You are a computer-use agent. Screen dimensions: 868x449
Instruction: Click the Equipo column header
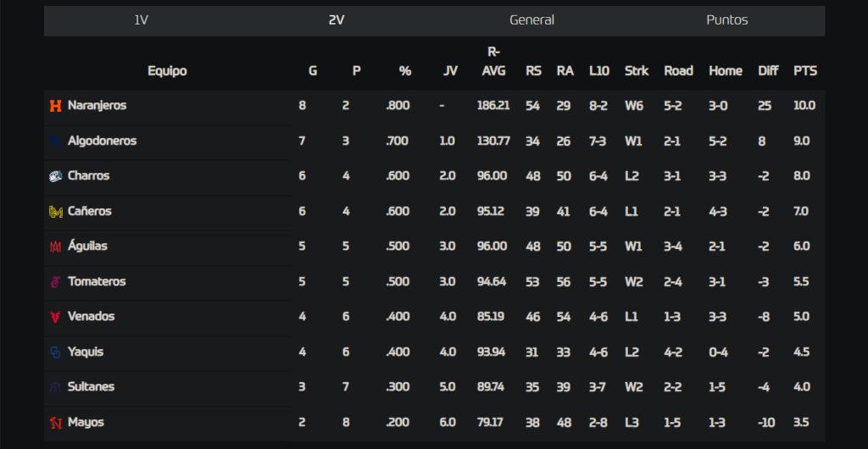(167, 71)
